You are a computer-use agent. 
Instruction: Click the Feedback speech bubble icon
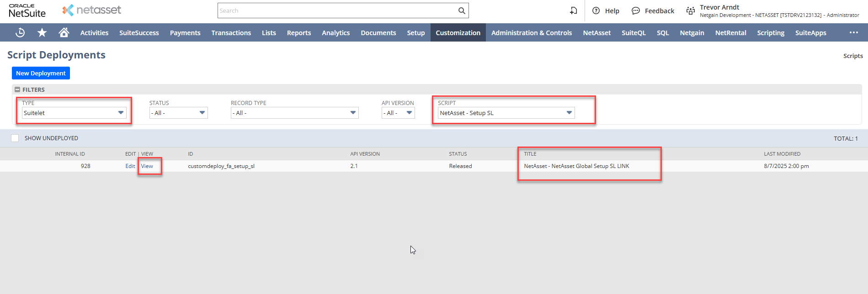pyautogui.click(x=636, y=10)
